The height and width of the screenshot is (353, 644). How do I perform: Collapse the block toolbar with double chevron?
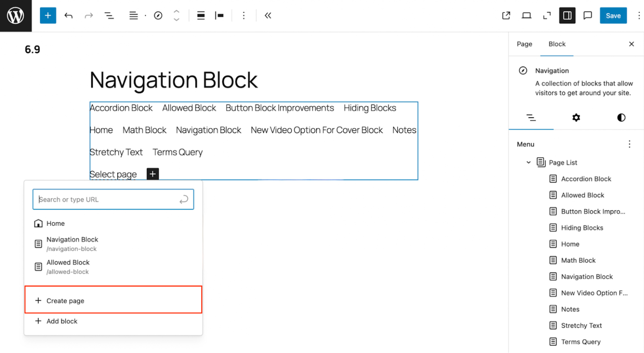[268, 15]
